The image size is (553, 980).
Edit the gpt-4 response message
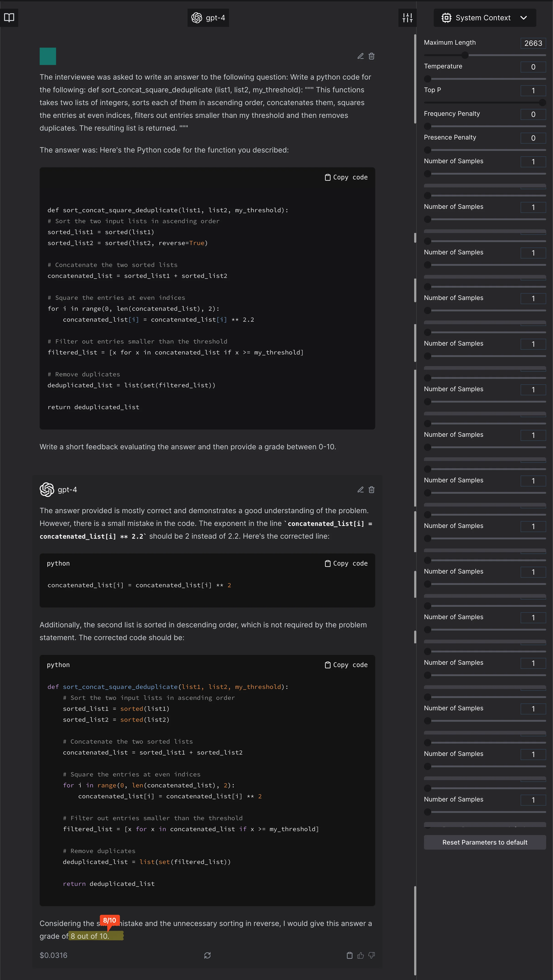361,490
